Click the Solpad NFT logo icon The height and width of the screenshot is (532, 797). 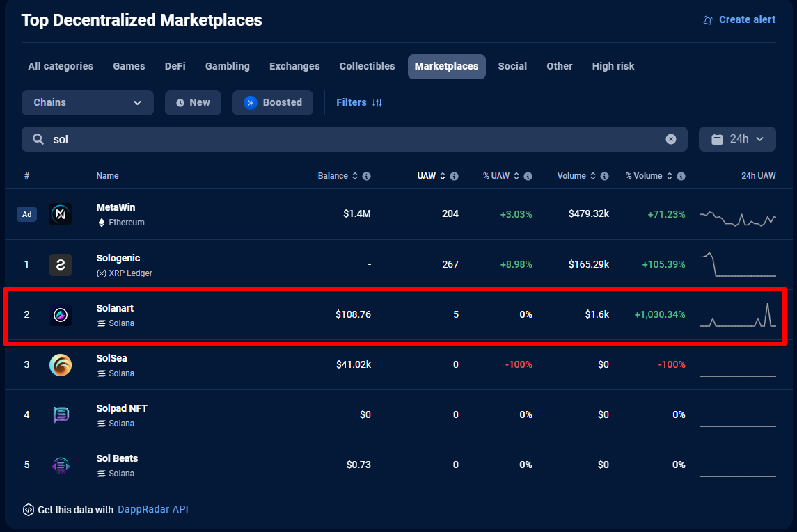(61, 415)
